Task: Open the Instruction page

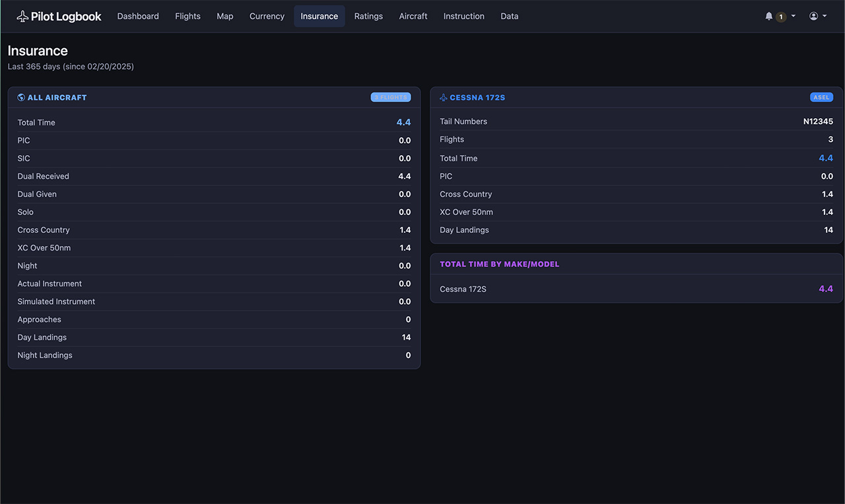Action: [463, 16]
